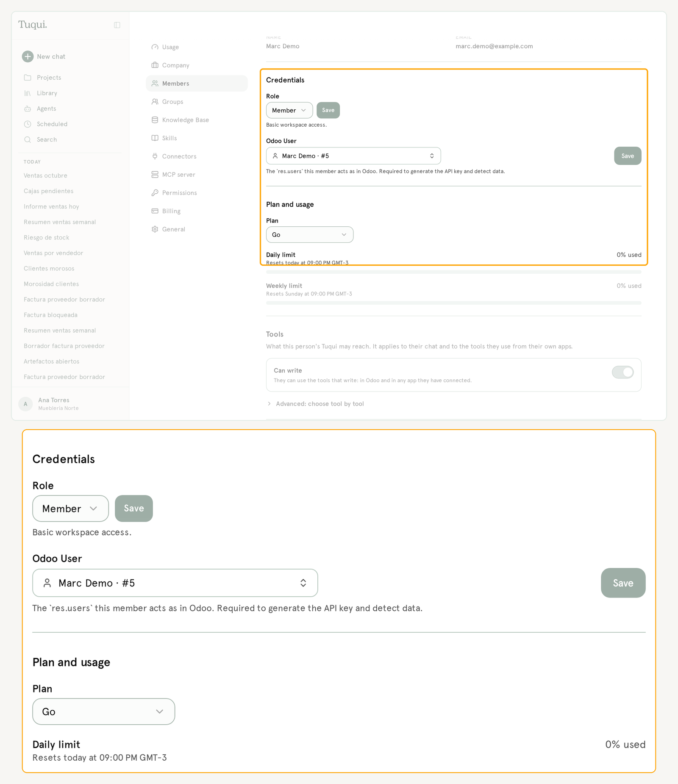The height and width of the screenshot is (784, 678).
Task: Go to the General settings section
Action: pos(197,229)
